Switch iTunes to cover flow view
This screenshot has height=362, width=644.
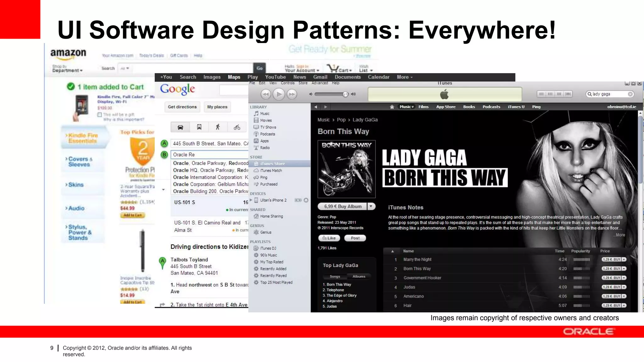[568, 94]
